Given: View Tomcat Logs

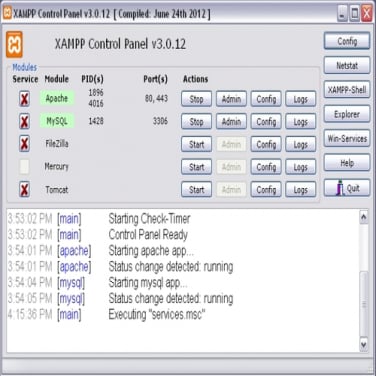Looking at the screenshot, I should pos(301,190).
